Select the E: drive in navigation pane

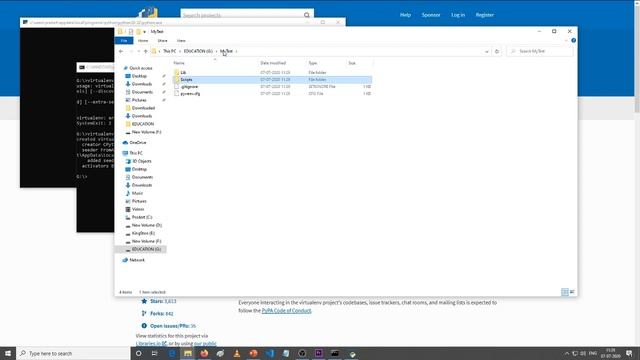[143, 233]
